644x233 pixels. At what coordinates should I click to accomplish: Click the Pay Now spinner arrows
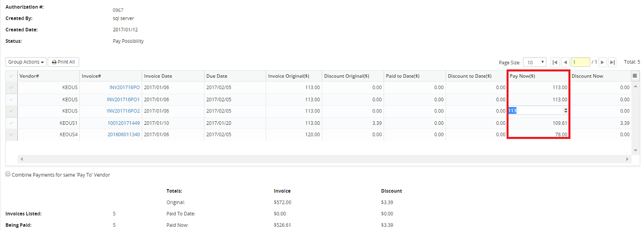pyautogui.click(x=566, y=111)
